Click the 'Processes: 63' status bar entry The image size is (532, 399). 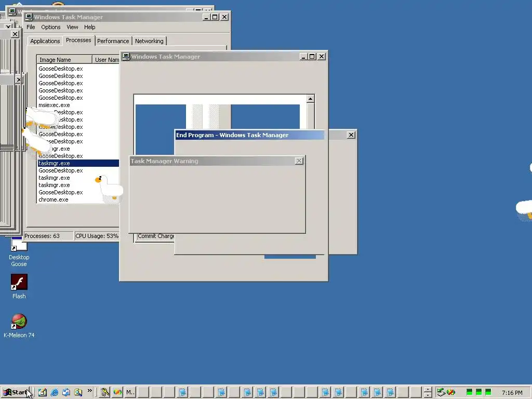(x=48, y=236)
